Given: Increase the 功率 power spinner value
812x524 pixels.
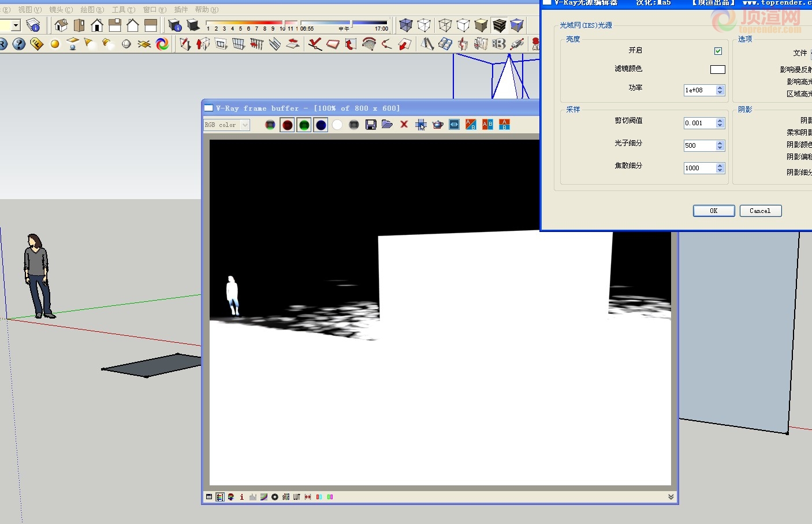Looking at the screenshot, I should click(x=720, y=88).
